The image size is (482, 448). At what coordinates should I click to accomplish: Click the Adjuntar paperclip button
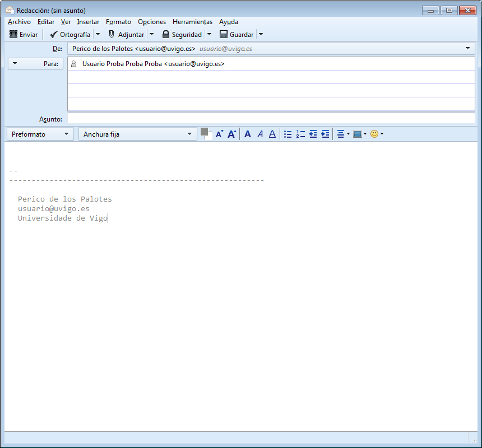pyautogui.click(x=127, y=35)
